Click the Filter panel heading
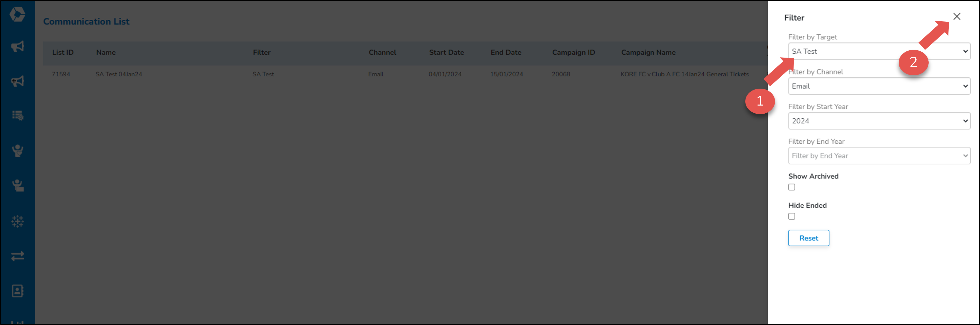The image size is (980, 325). (794, 17)
